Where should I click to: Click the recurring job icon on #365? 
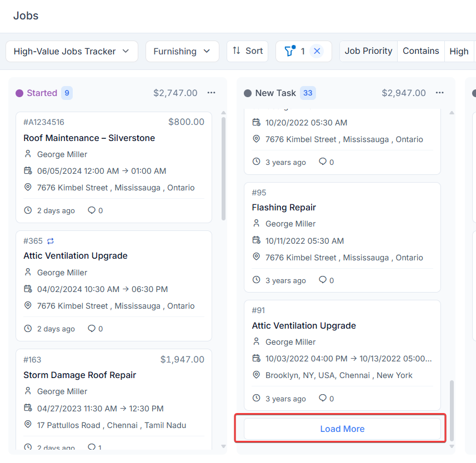[51, 241]
